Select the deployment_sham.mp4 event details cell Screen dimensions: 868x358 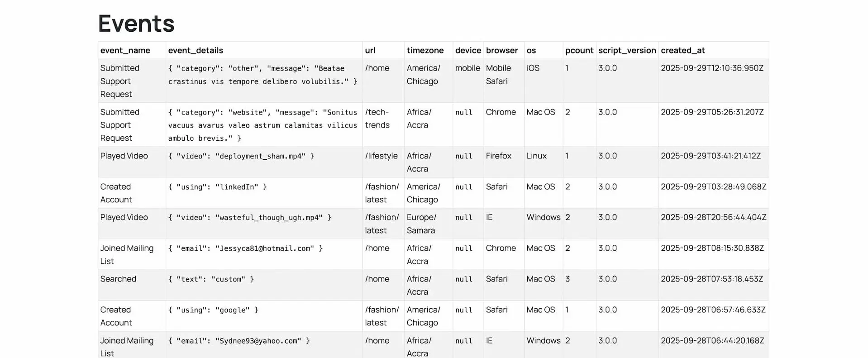coord(241,156)
